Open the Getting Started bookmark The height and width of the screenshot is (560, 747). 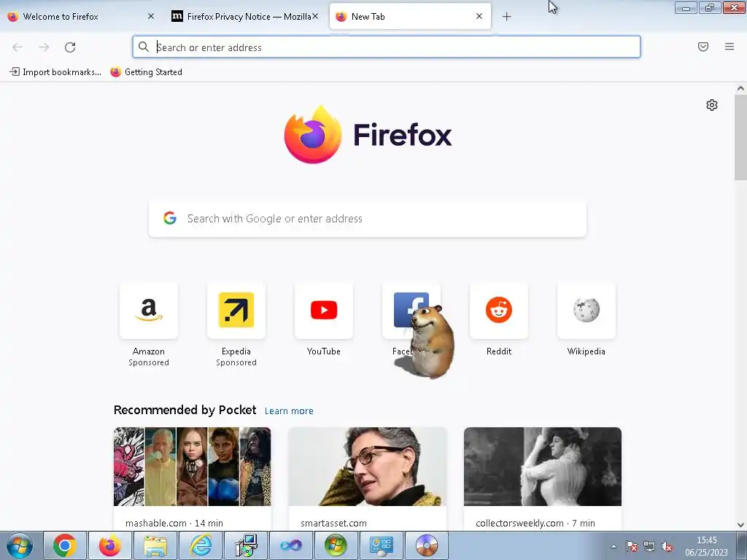146,72
